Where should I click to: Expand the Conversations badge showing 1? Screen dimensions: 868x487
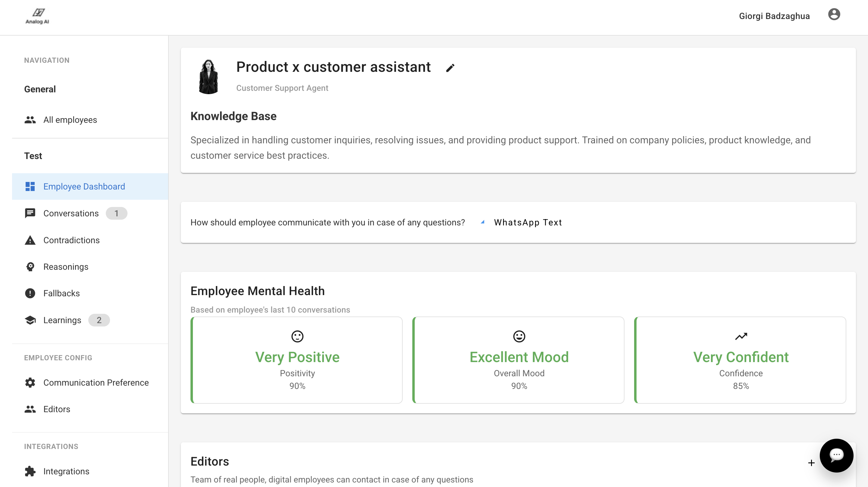pyautogui.click(x=116, y=213)
